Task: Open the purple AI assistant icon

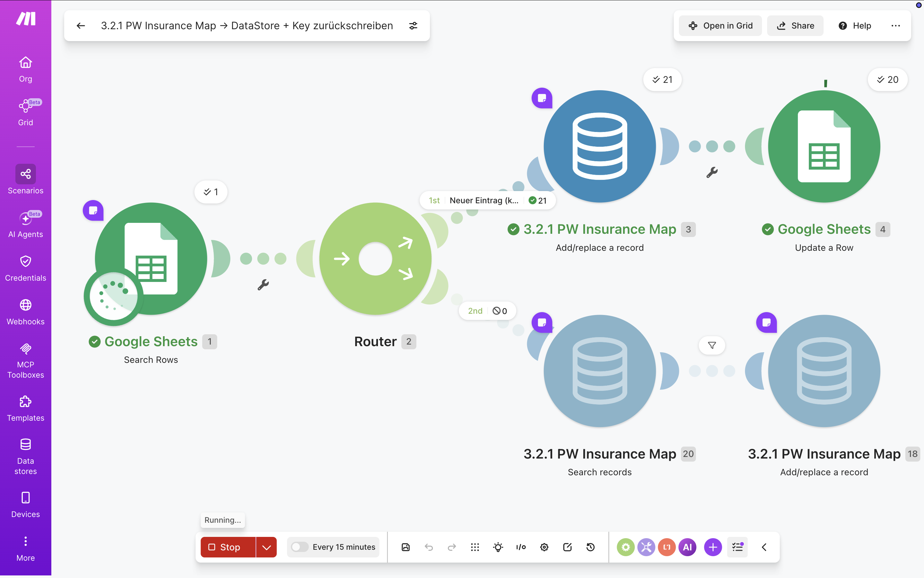Action: (687, 547)
